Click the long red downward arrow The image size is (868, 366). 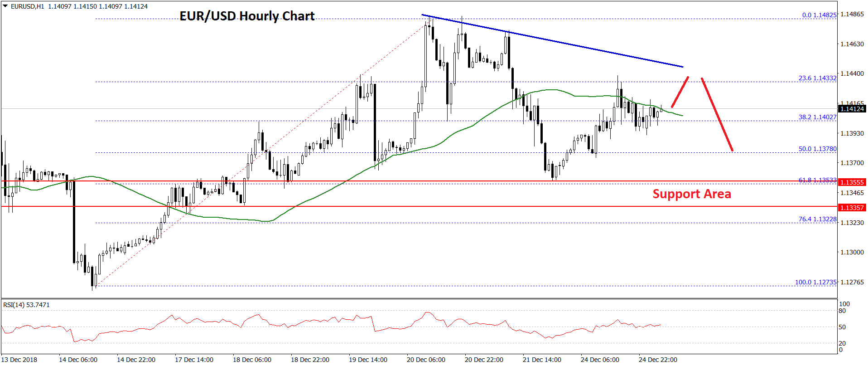(x=717, y=114)
